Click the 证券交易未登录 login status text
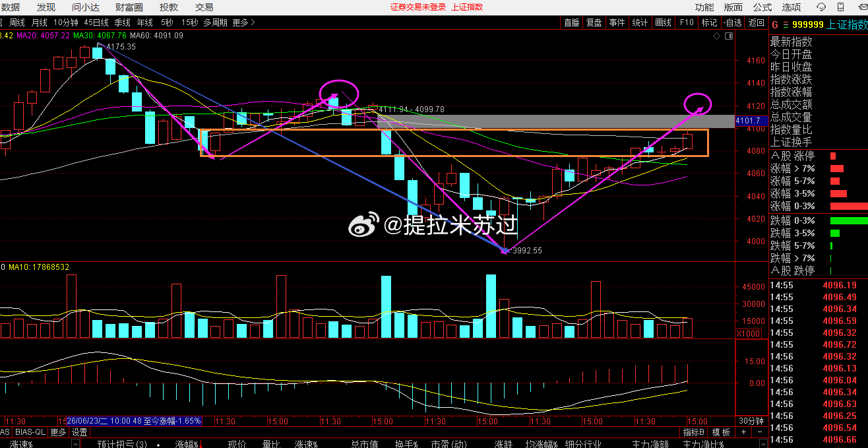This screenshot has height=448, width=868. (x=418, y=7)
